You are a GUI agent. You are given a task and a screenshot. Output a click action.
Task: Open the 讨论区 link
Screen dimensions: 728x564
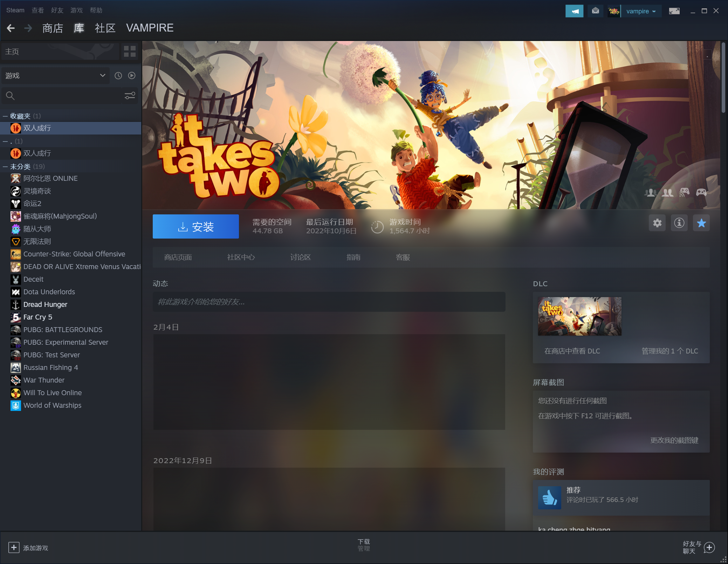click(301, 257)
